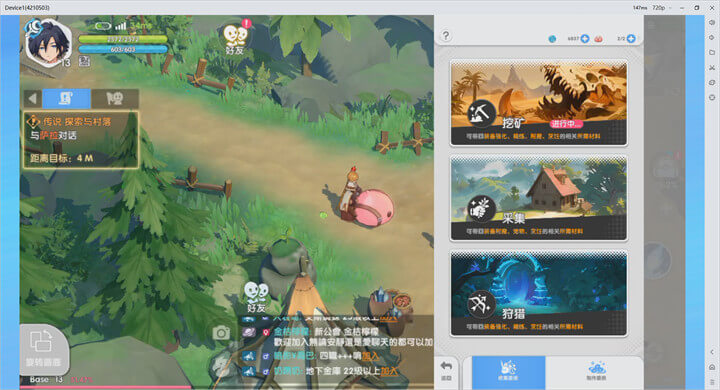The width and height of the screenshot is (720, 390).
Task: Open the 好友 friends icon with alert
Action: [236, 39]
